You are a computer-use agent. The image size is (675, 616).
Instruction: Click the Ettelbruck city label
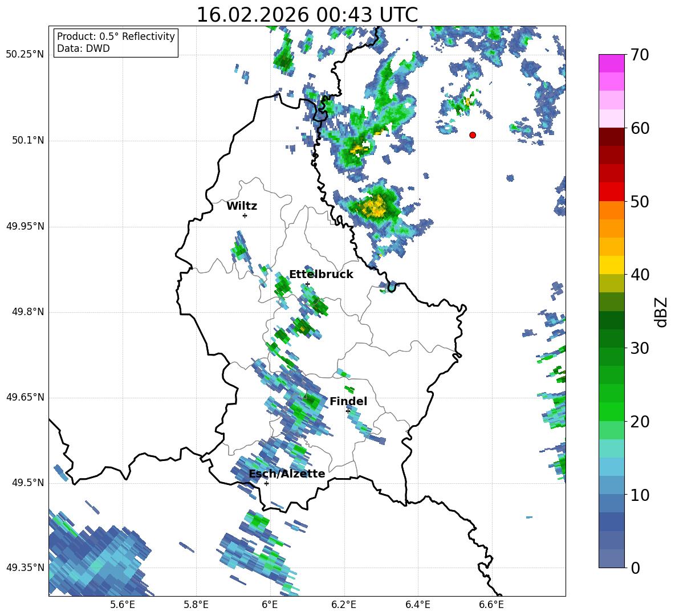pos(321,275)
